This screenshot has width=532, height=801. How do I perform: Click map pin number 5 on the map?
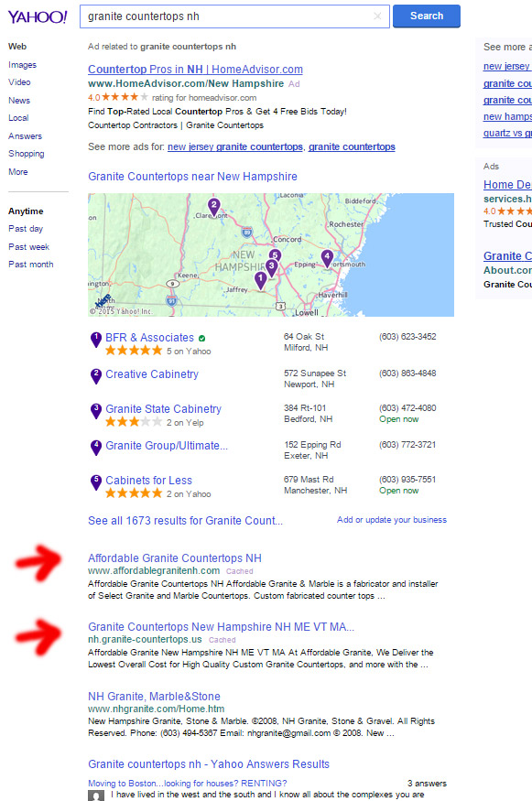click(276, 254)
